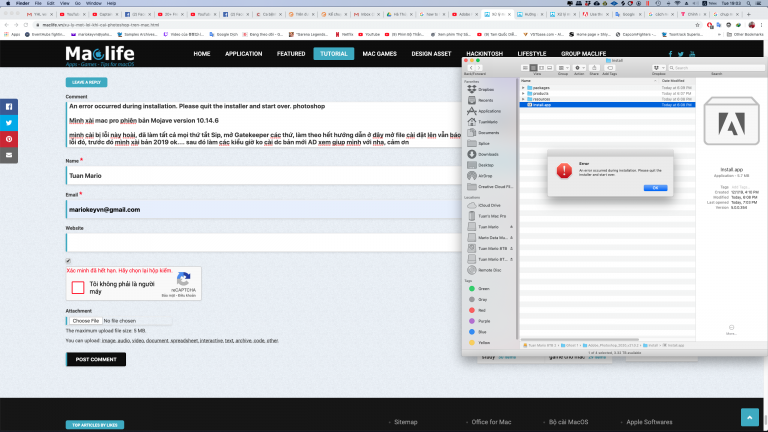Open the MAC GAMES nav item
This screenshot has height=432, width=768.
point(380,54)
